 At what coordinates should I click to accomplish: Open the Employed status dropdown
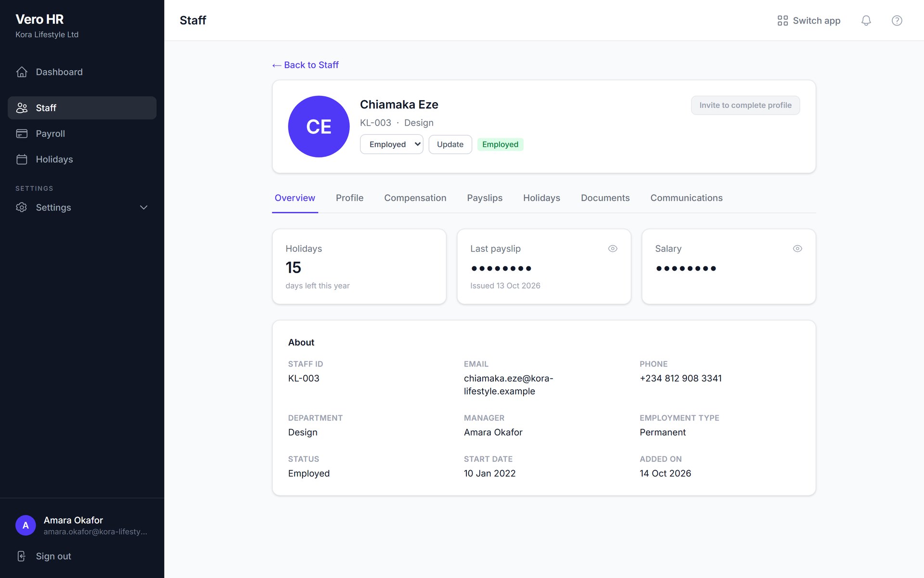pos(392,144)
